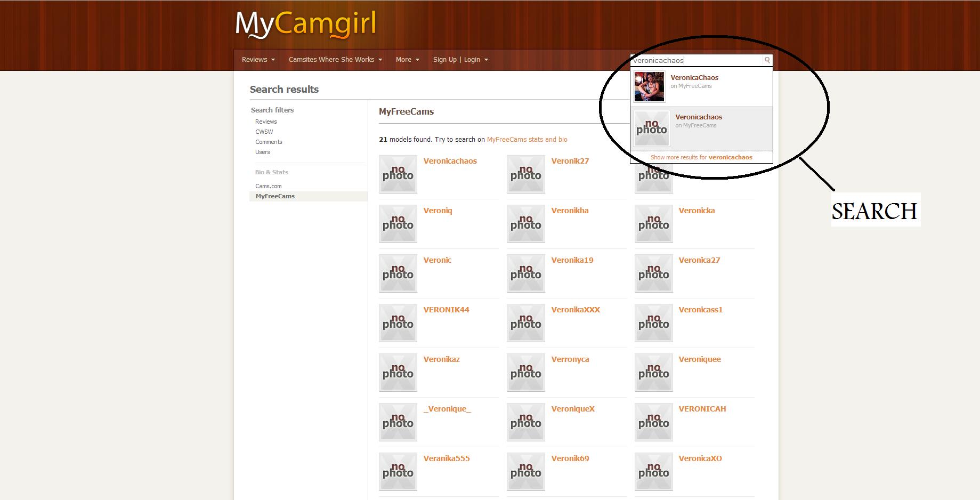Select MyFreeCams filter in sidebar

[309, 196]
